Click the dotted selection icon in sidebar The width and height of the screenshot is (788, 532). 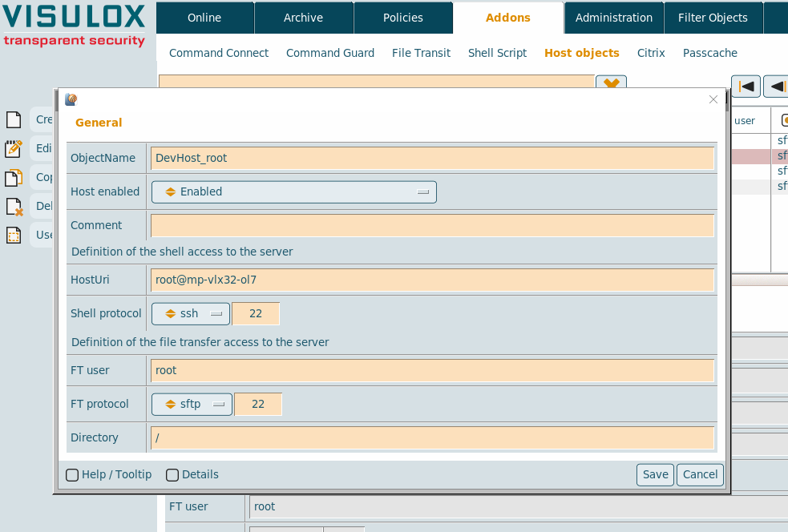(14, 236)
